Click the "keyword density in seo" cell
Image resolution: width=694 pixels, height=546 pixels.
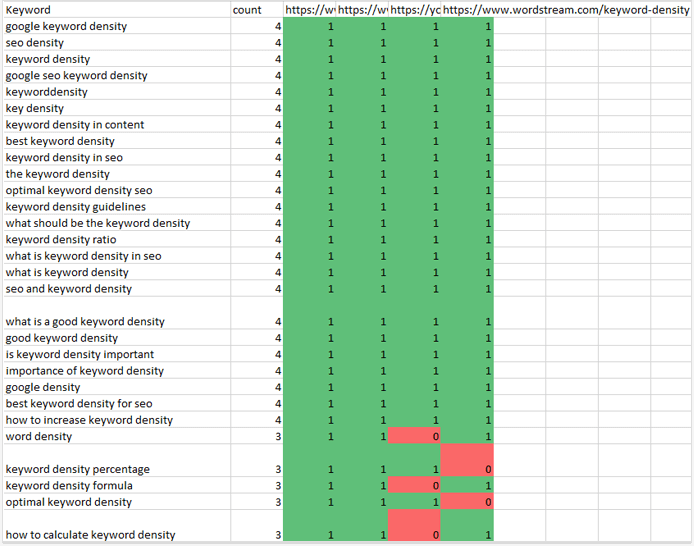(117, 158)
